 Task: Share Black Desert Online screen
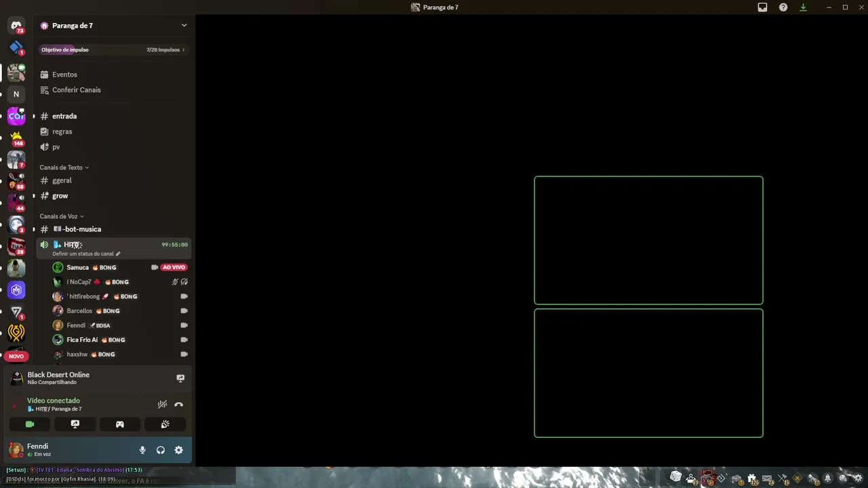point(180,378)
